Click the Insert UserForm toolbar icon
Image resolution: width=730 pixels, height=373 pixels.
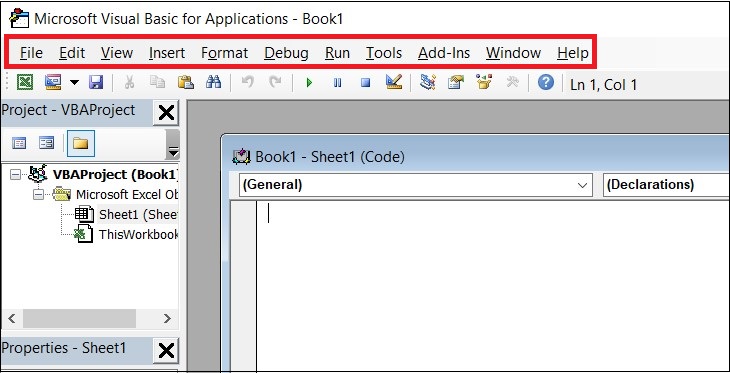tap(53, 82)
